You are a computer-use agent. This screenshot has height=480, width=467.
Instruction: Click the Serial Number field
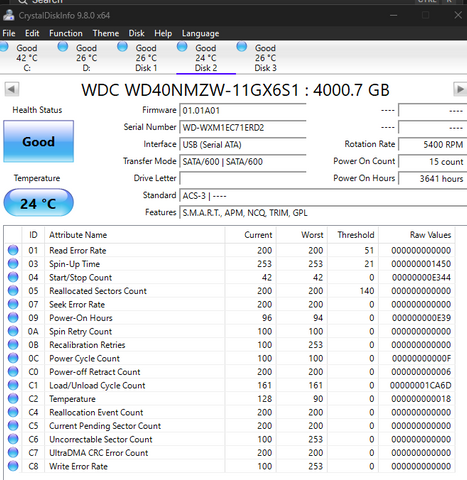243,128
